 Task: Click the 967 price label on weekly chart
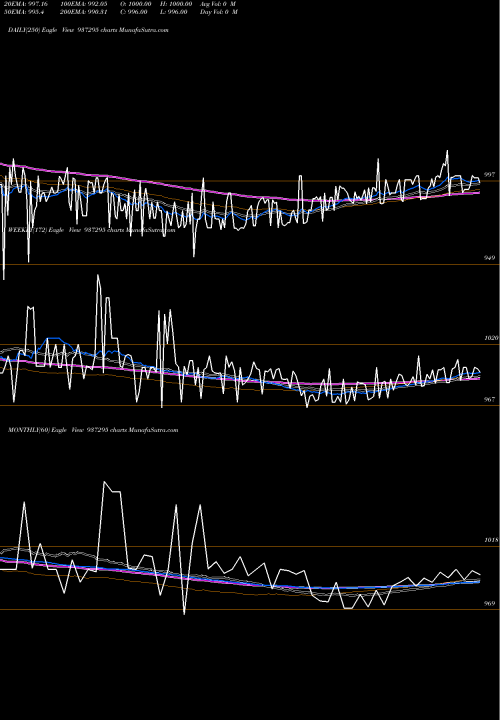point(489,399)
